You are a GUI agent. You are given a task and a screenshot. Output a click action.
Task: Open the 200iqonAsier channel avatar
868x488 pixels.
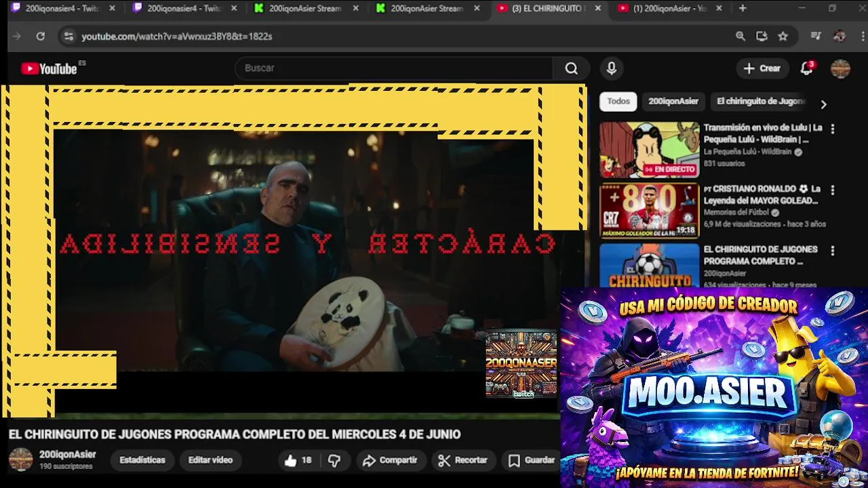tap(20, 460)
